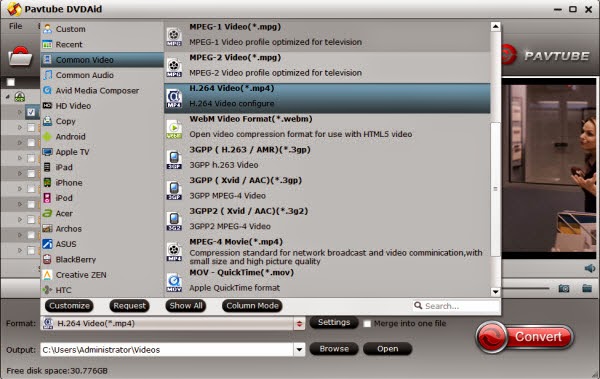The height and width of the screenshot is (379, 600).
Task: Select the Archos category
Action: (102, 229)
